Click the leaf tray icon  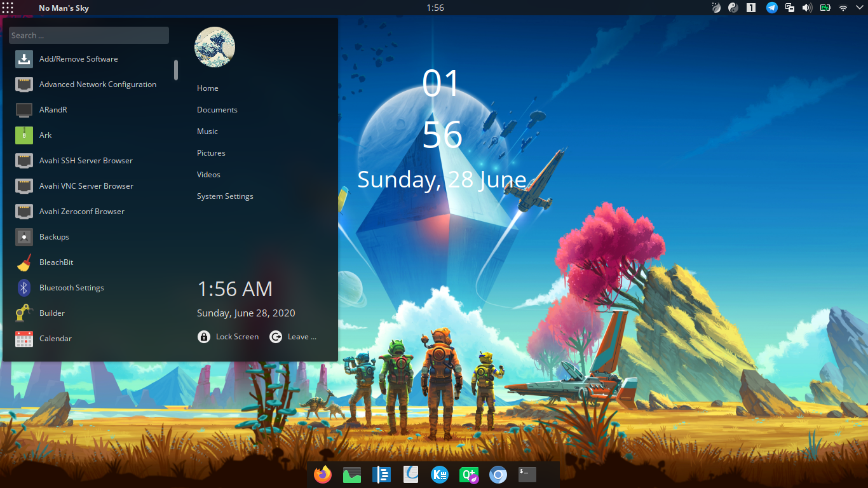[x=716, y=8]
